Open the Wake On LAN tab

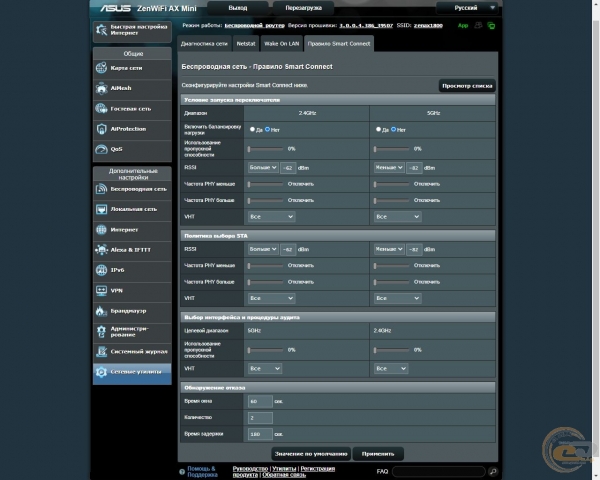click(x=281, y=44)
